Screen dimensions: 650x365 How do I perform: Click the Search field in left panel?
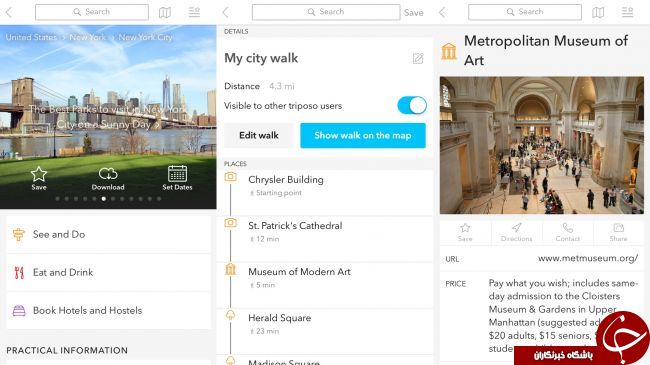(x=92, y=12)
